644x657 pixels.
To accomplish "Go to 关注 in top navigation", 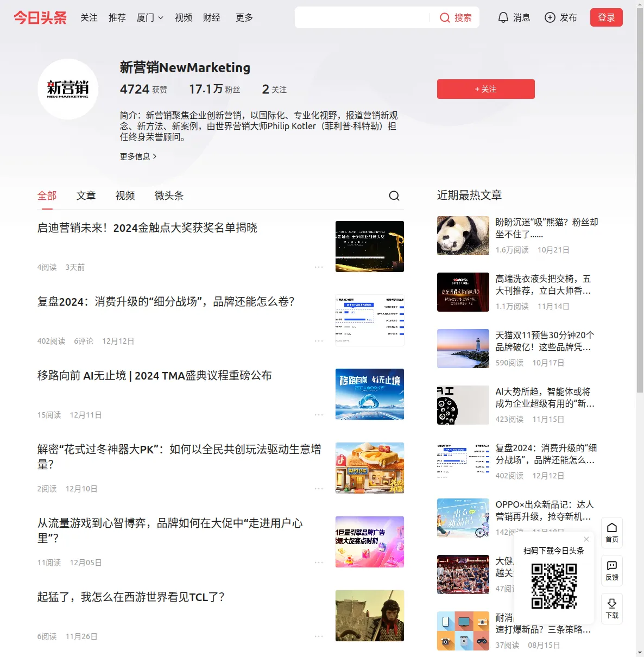I will click(x=89, y=17).
